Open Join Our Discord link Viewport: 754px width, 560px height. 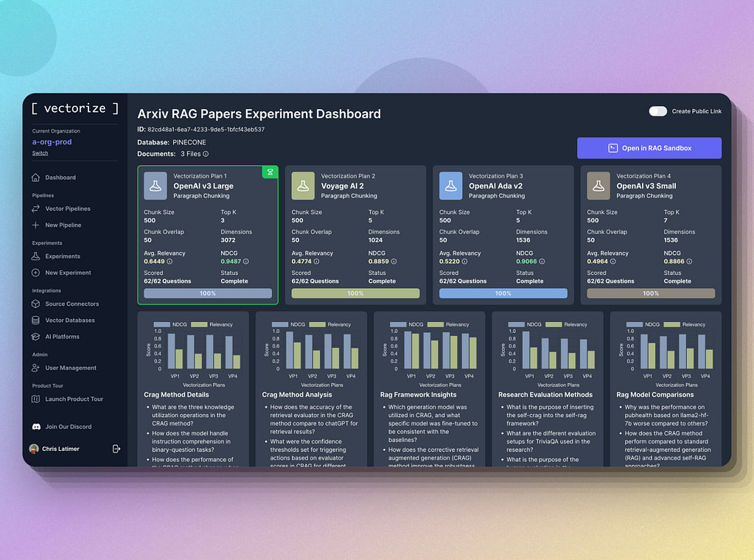point(68,427)
